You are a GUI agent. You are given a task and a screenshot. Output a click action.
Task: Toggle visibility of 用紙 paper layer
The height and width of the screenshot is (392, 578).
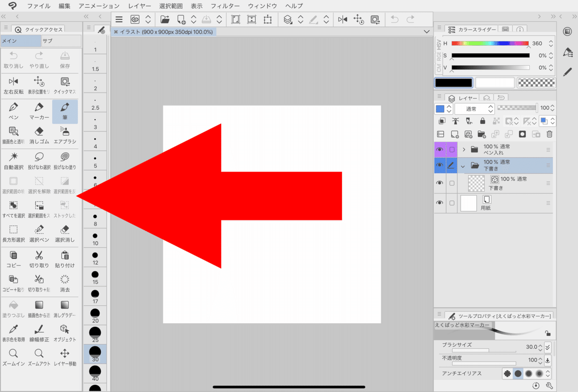[439, 203]
